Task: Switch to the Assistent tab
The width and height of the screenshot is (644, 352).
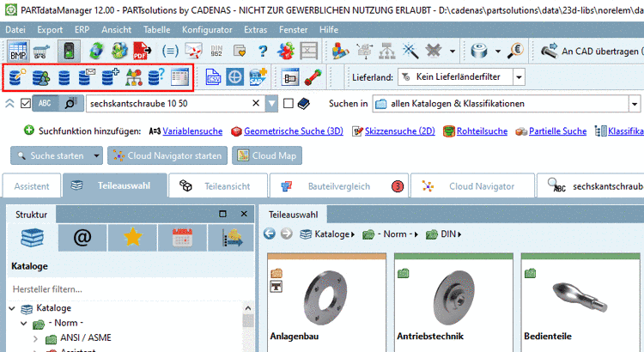Action: click(x=32, y=186)
